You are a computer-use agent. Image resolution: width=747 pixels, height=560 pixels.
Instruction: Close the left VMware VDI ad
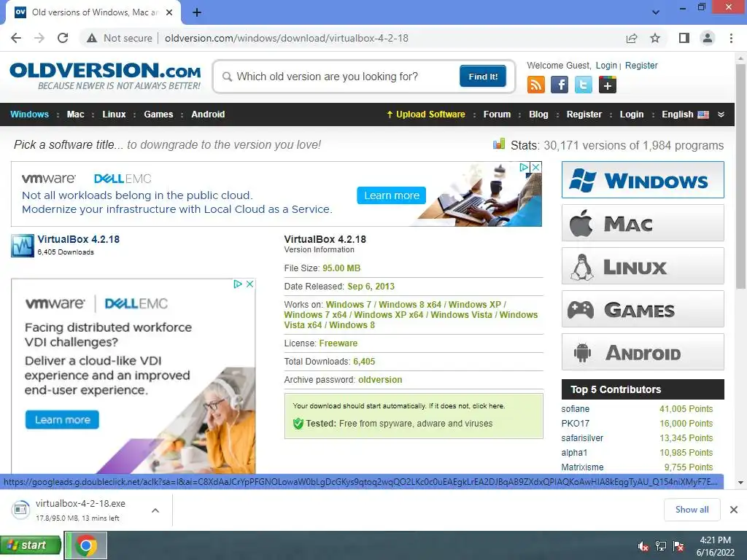[249, 284]
